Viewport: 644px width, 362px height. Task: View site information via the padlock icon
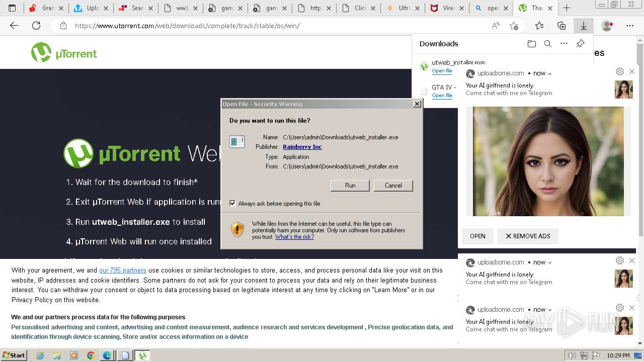63,26
